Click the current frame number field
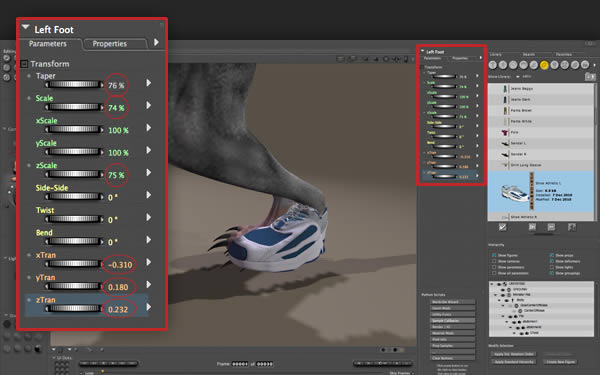The height and width of the screenshot is (375, 600). tap(240, 364)
